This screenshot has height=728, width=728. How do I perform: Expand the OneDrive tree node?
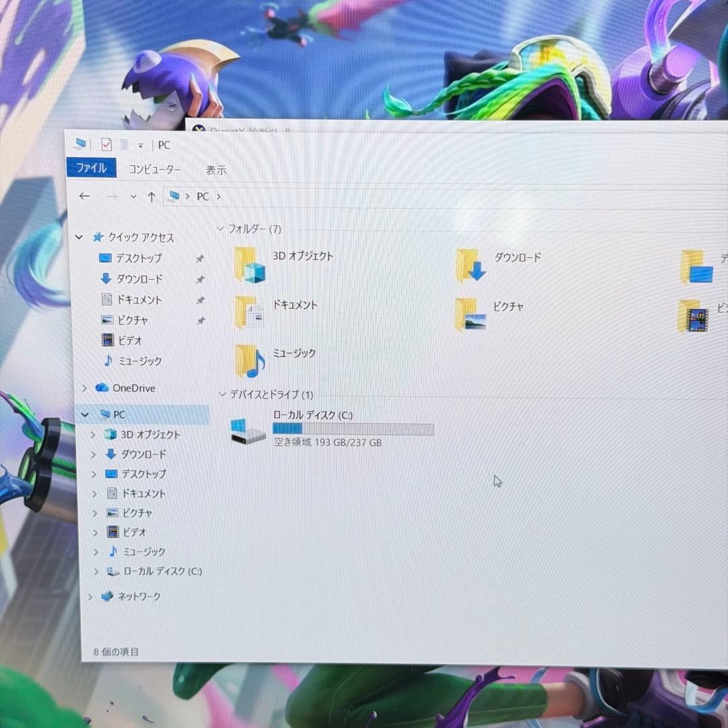(x=84, y=388)
